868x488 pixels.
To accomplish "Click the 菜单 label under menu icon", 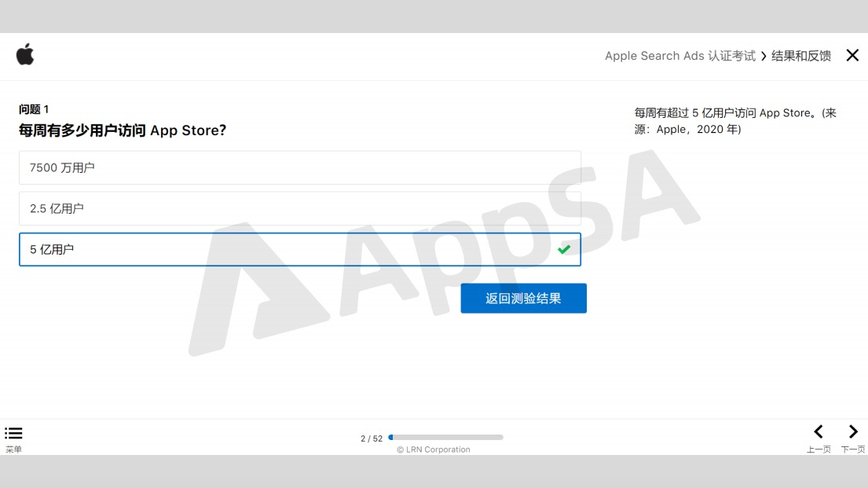I will (x=13, y=449).
